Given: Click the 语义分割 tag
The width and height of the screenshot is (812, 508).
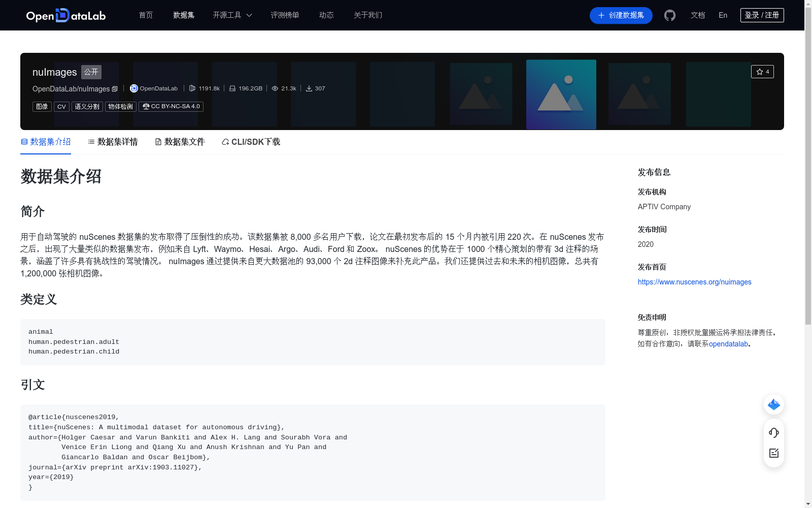Looking at the screenshot, I should point(87,107).
